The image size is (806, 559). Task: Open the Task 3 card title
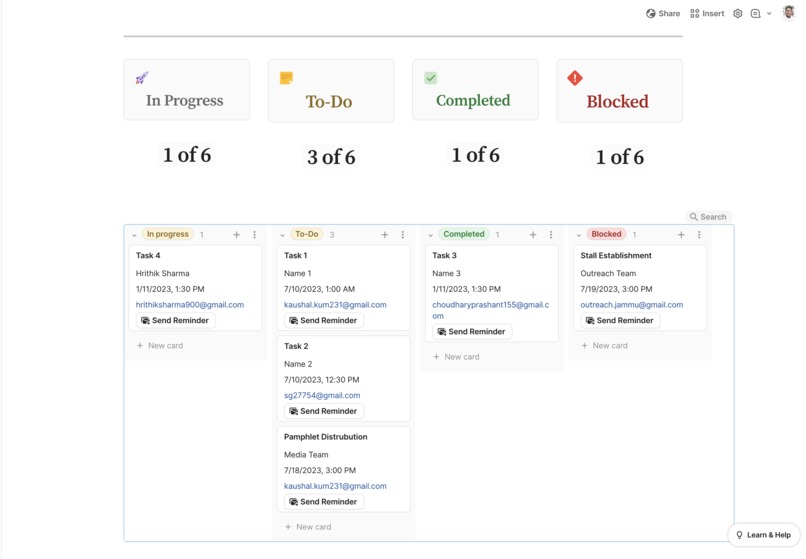(444, 255)
